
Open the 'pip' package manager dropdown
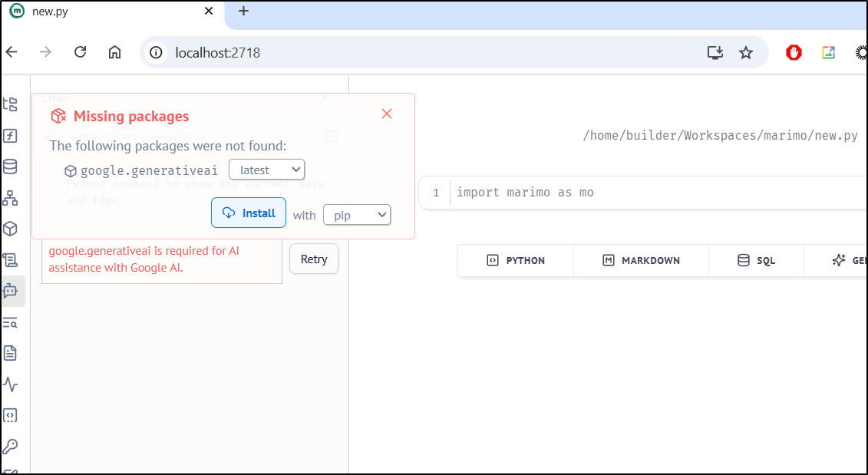pyautogui.click(x=357, y=215)
